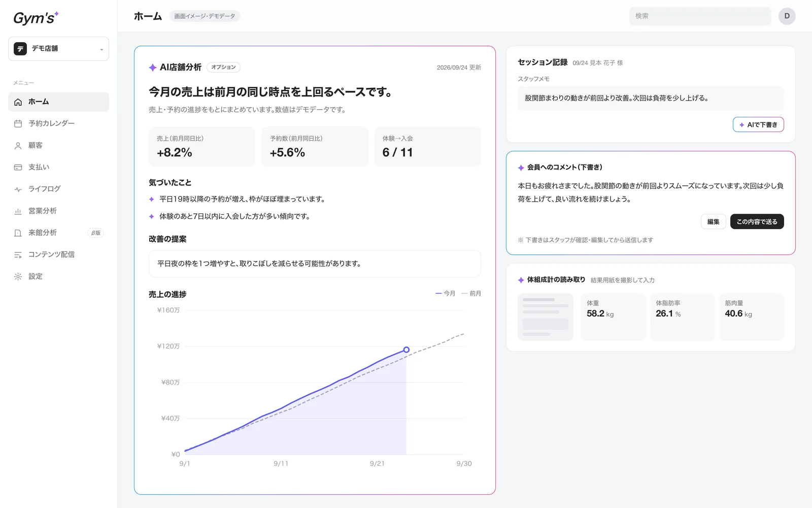Click the home icon in sidebar

click(18, 102)
